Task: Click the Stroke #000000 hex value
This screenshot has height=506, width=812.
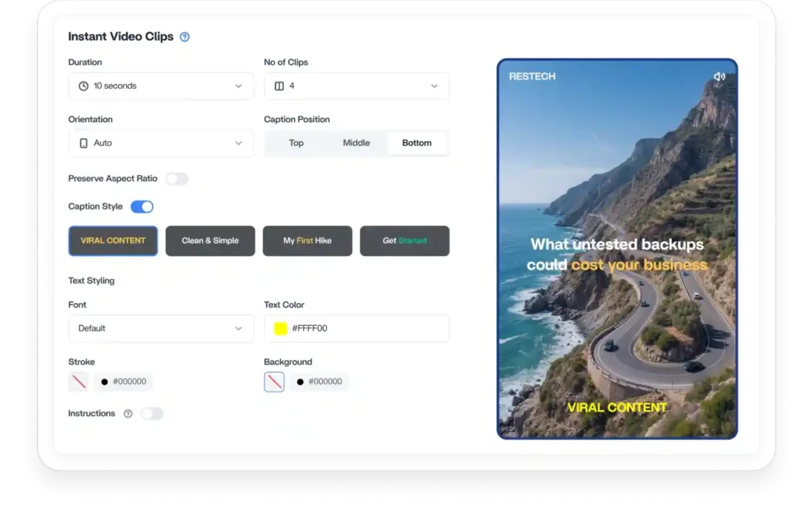Action: [129, 381]
